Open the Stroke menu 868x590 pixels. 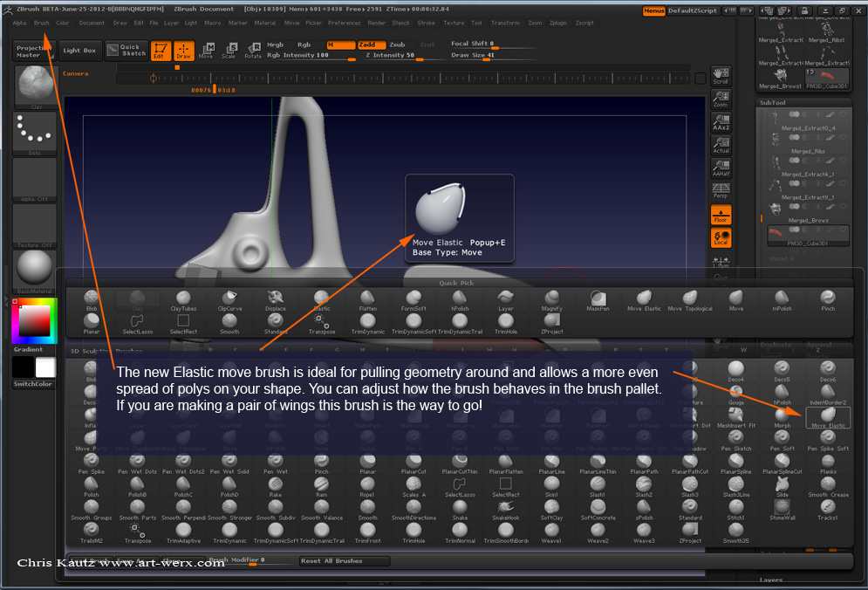426,24
